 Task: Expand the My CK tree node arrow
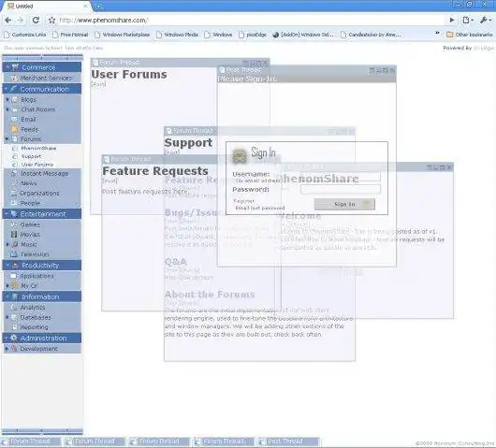[7, 285]
